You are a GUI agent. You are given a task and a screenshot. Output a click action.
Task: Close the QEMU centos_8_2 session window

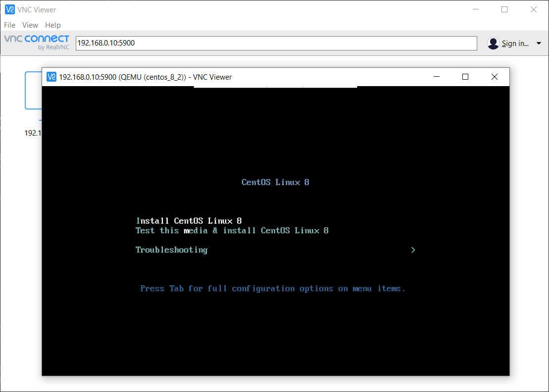[495, 77]
